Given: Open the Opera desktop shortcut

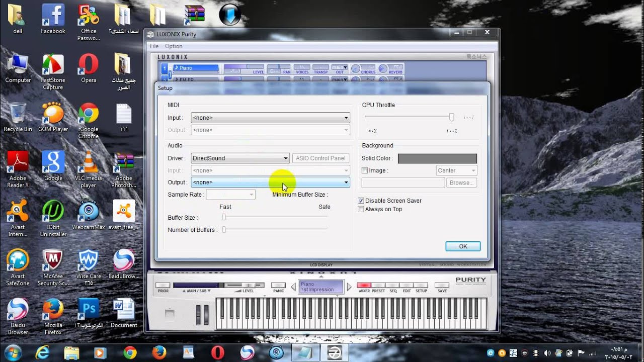Looking at the screenshot, I should 89,69.
